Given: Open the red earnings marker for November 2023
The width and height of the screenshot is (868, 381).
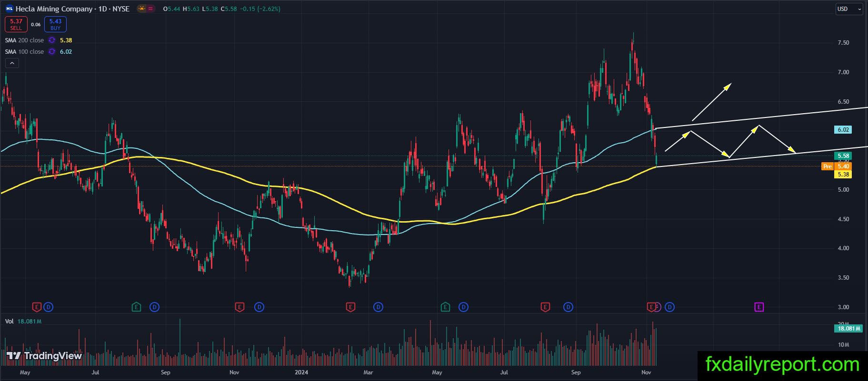Looking at the screenshot, I should [x=239, y=307].
